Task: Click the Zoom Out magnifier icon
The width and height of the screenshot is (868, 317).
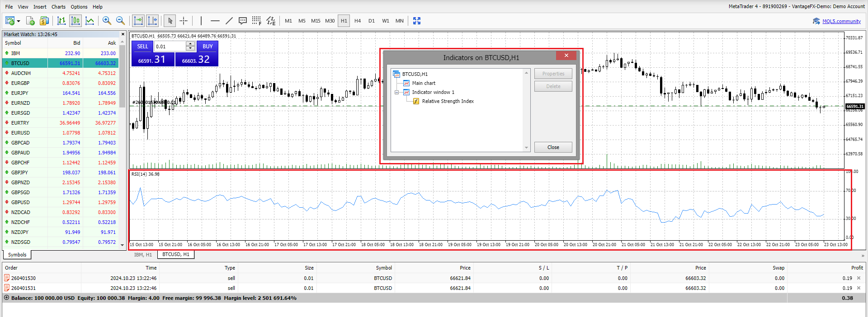Action: (120, 21)
